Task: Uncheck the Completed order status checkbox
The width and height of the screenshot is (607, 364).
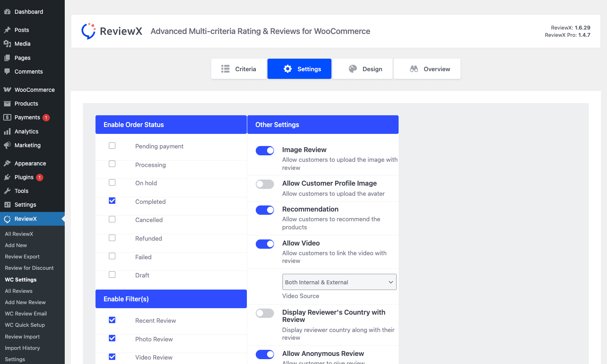Action: [112, 201]
